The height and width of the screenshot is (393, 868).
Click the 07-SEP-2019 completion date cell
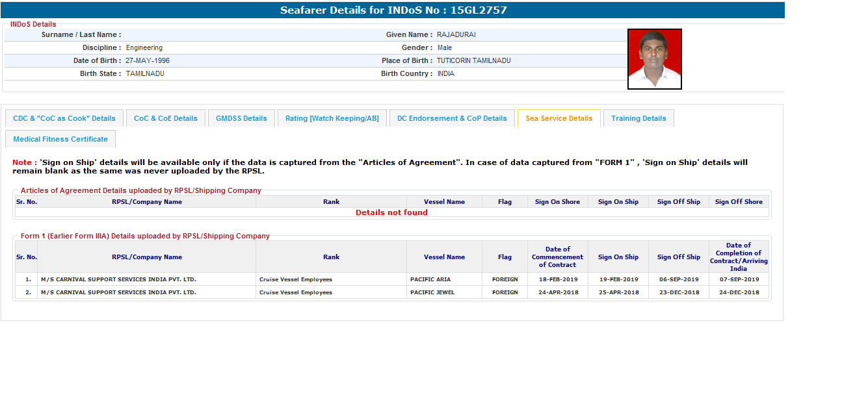click(739, 279)
